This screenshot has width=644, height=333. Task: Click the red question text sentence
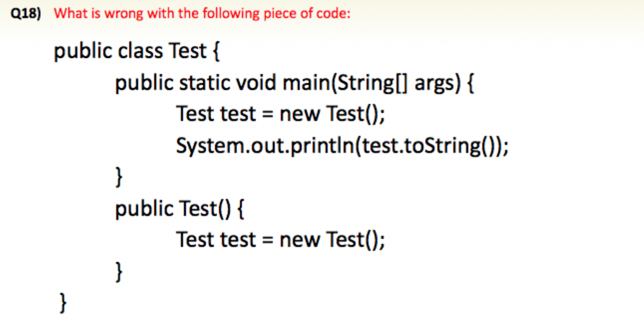[x=203, y=14]
